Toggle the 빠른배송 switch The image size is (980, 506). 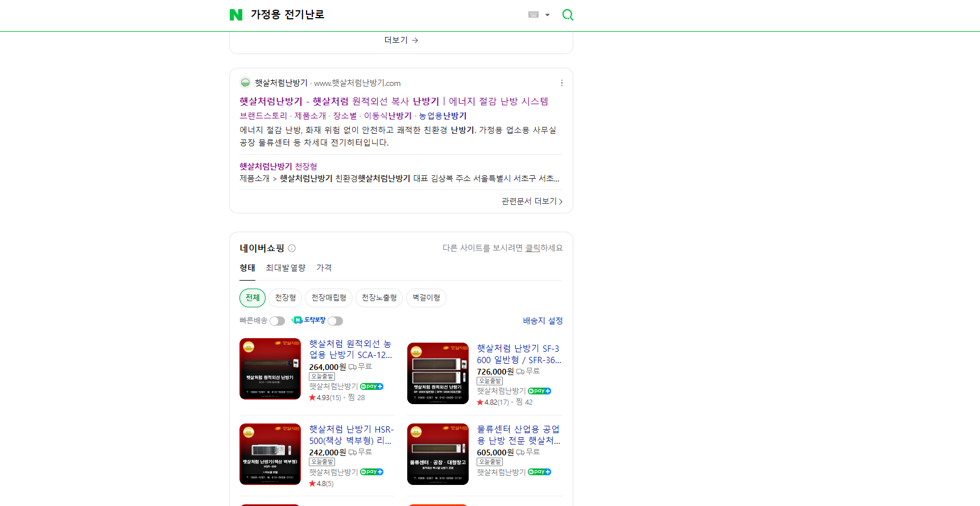click(277, 321)
